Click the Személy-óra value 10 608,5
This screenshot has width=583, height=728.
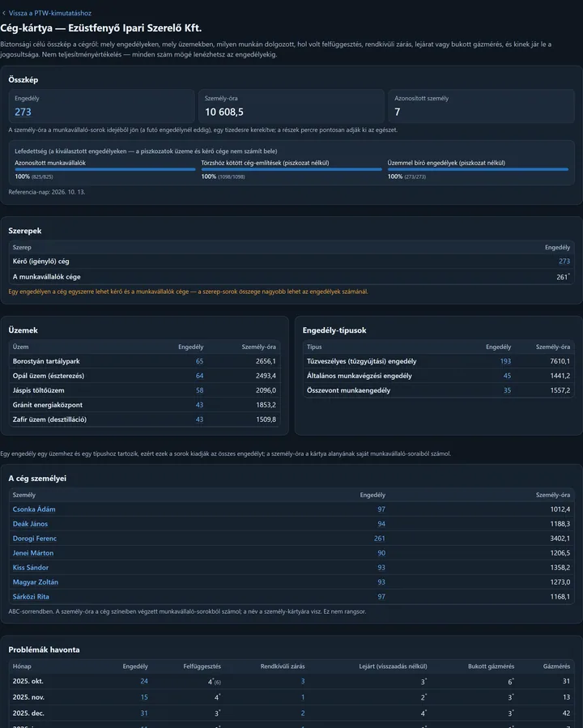click(224, 112)
